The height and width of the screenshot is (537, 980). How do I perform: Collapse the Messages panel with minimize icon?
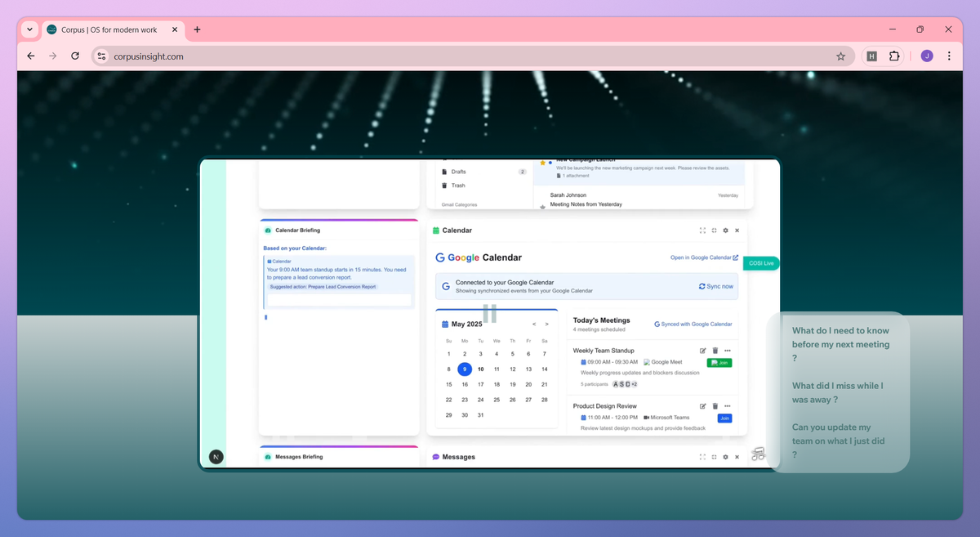point(714,457)
